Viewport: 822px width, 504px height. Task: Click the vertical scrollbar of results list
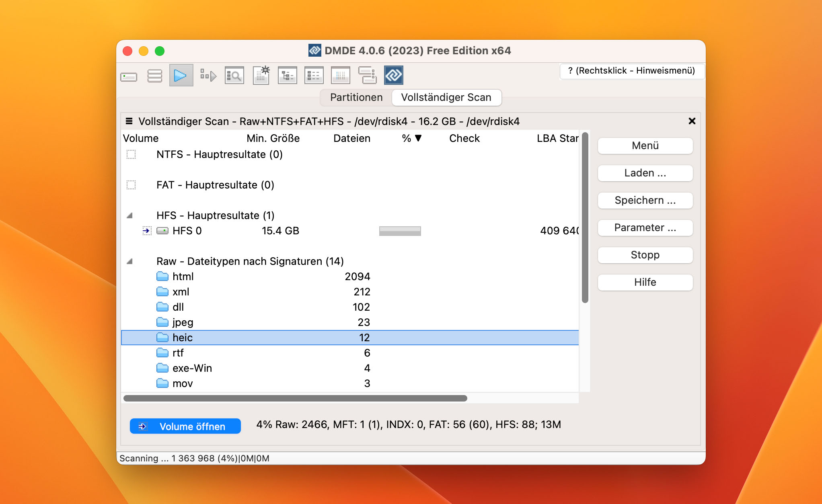point(585,217)
